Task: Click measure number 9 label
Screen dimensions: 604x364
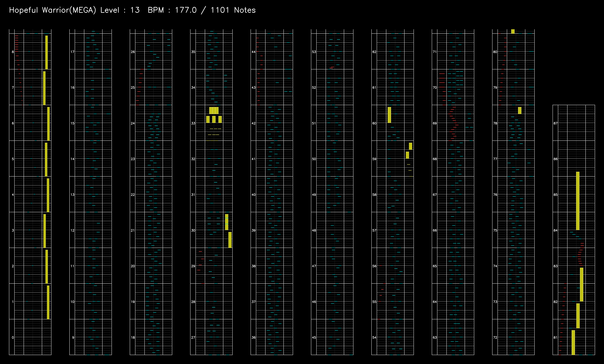Action: pos(73,337)
